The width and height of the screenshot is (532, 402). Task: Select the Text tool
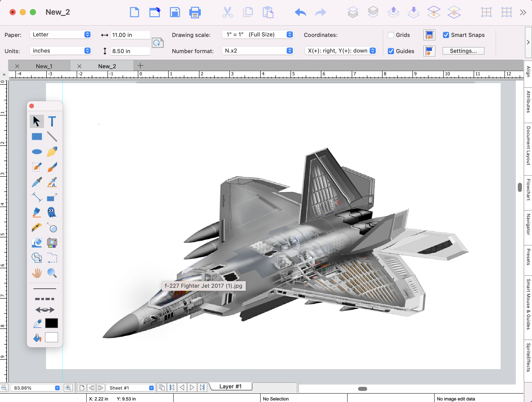pos(52,122)
